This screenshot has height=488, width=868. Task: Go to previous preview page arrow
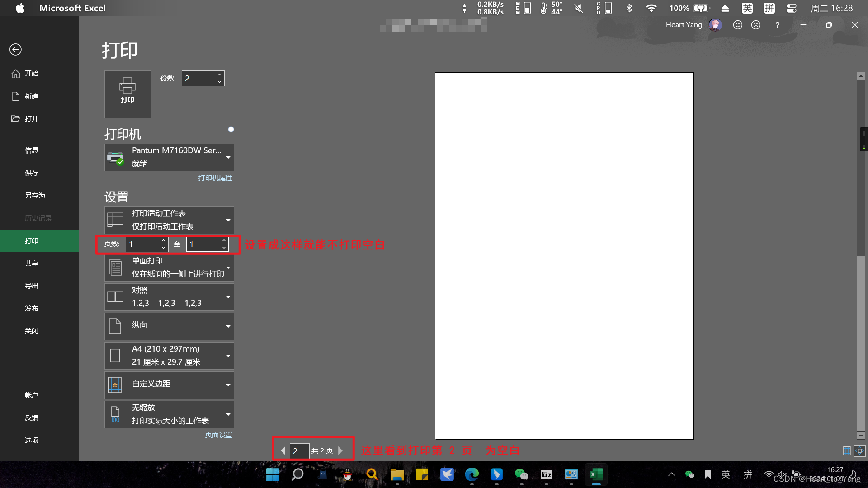[283, 450]
